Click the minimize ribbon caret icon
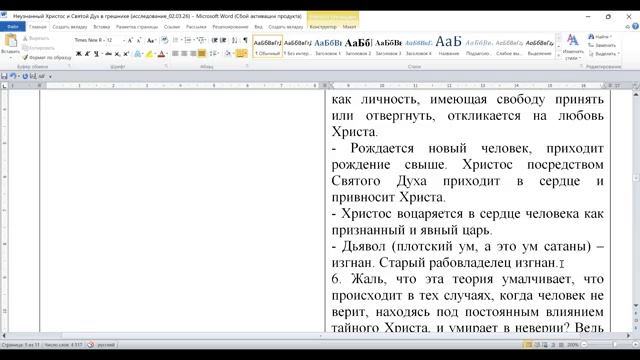Image resolution: width=640 pixels, height=360 pixels. [x=628, y=27]
